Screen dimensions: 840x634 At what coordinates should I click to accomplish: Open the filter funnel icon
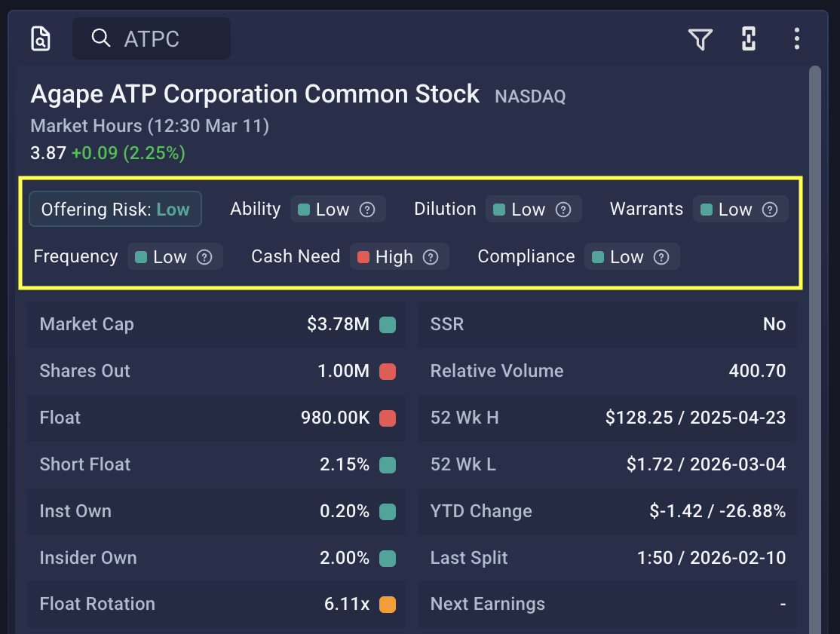tap(701, 39)
